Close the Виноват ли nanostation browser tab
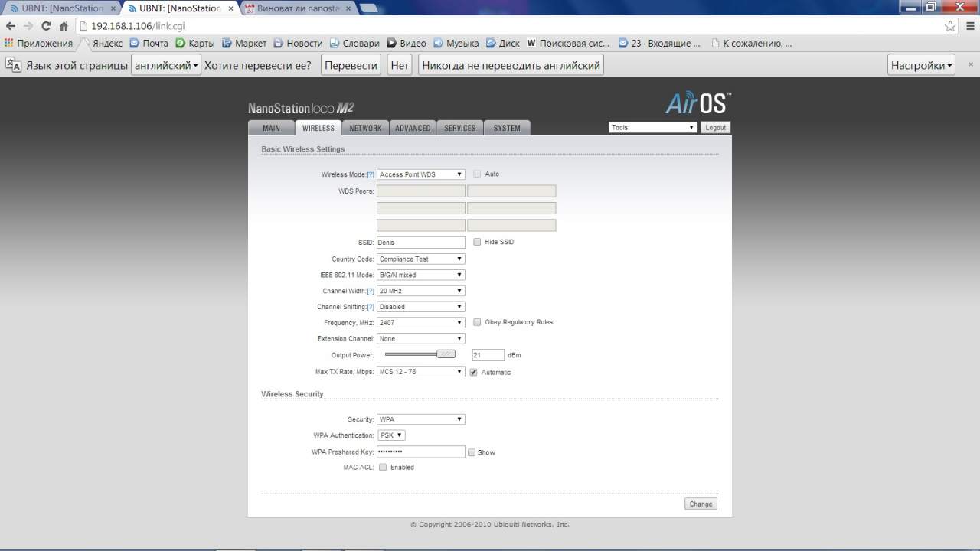Viewport: 980px width, 551px height. [348, 8]
